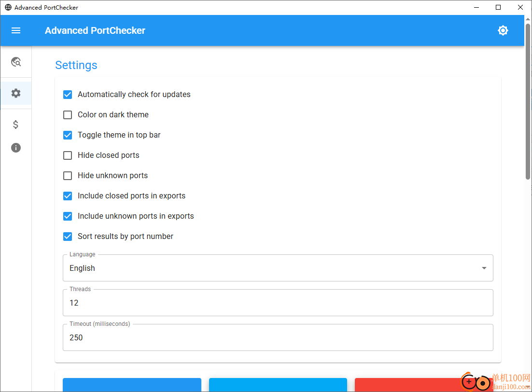Click the vertical scrollbar thumb

(x=528, y=101)
